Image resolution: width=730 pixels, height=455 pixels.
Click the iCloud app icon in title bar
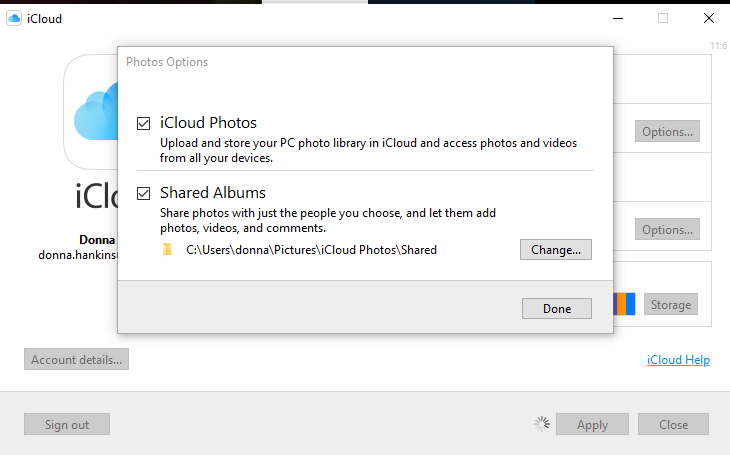point(14,19)
